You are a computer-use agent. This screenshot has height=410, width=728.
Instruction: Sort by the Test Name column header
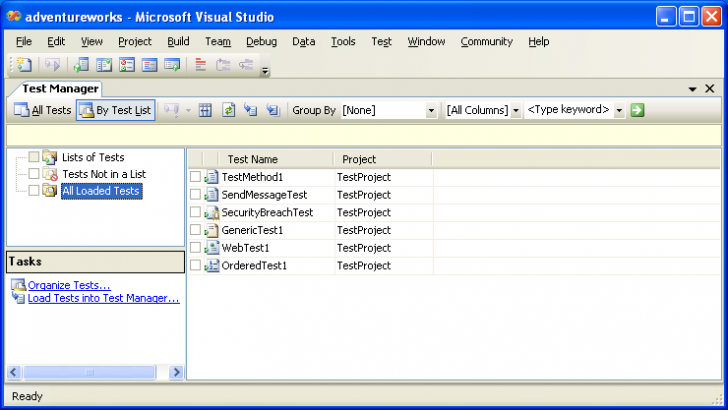276,159
